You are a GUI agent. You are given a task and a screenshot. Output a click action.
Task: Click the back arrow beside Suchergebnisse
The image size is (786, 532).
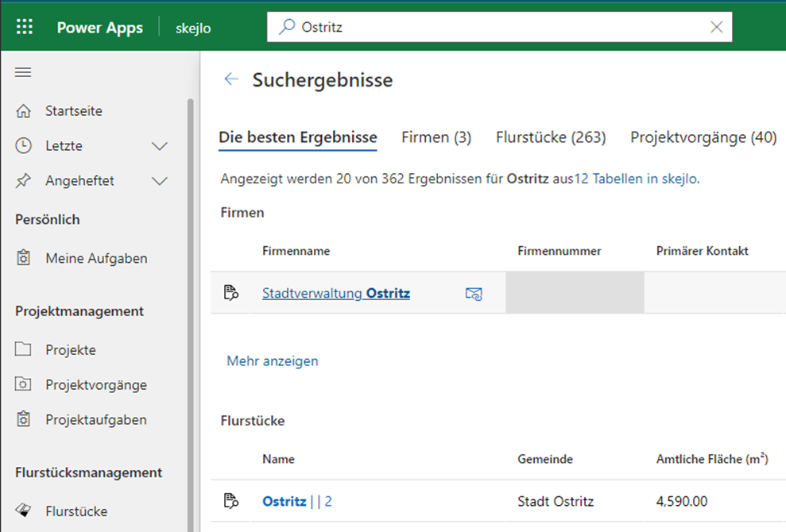[231, 79]
